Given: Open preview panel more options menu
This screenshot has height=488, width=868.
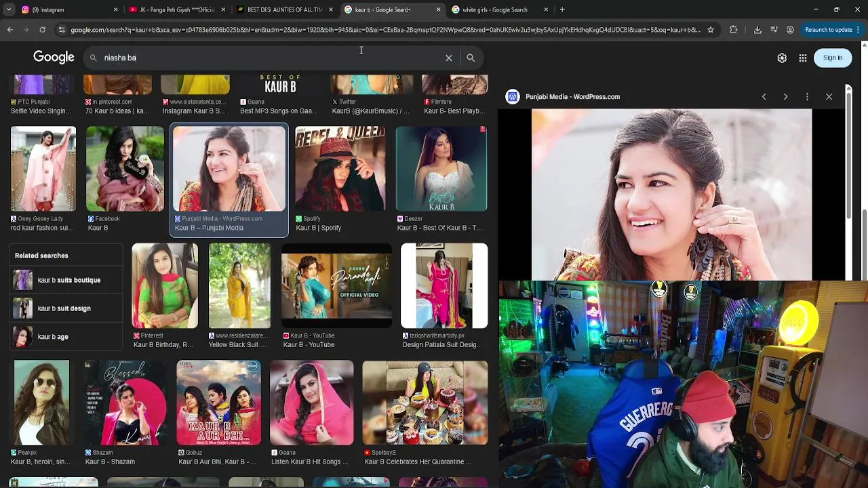Looking at the screenshot, I should coord(807,97).
